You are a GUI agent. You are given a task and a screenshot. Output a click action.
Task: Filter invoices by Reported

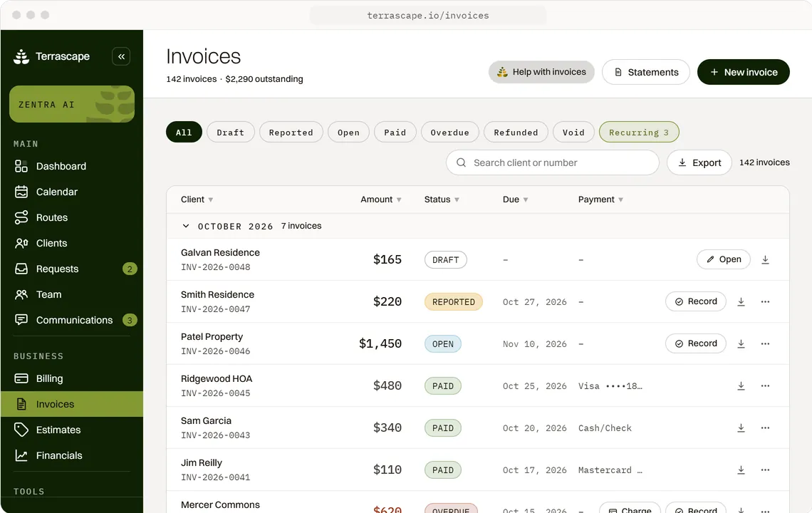(x=291, y=132)
